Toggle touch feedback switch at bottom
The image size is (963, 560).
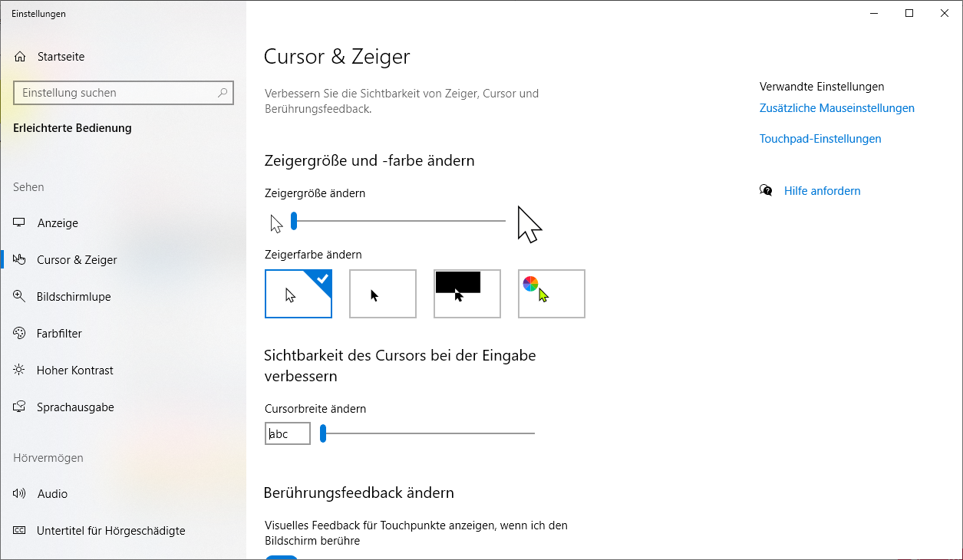coord(281,557)
